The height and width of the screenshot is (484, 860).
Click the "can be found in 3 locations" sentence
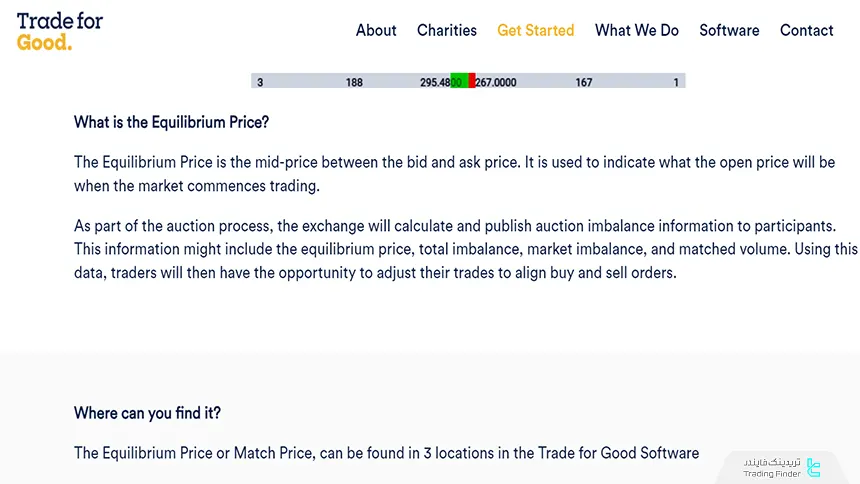pyautogui.click(x=386, y=453)
